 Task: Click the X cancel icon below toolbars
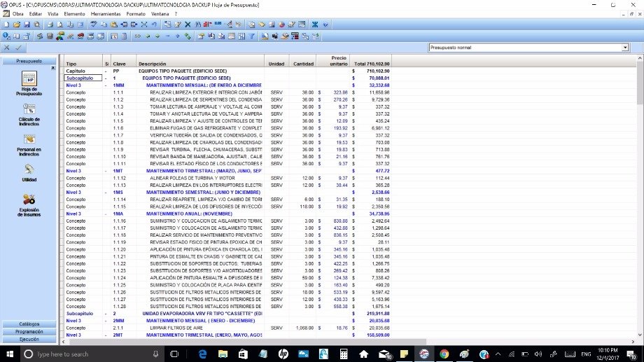click(x=7, y=48)
